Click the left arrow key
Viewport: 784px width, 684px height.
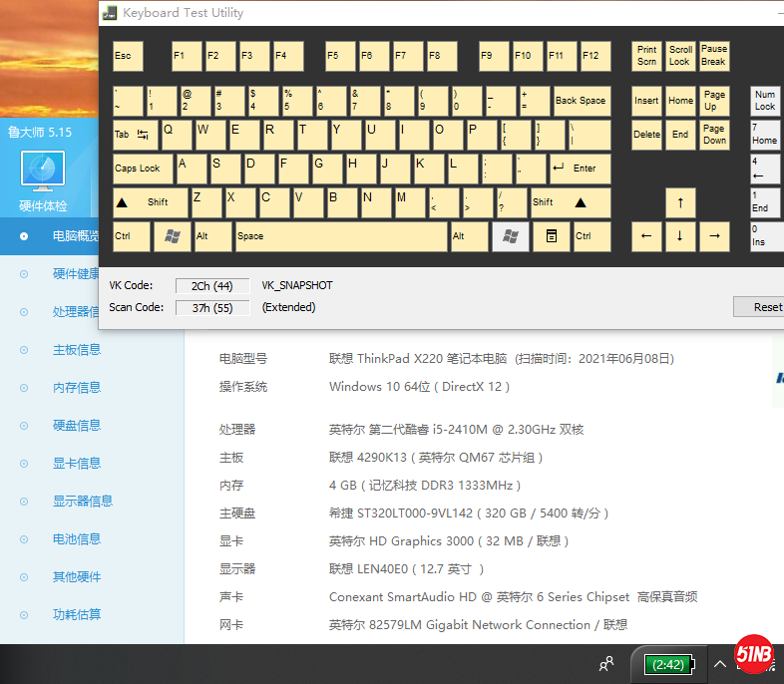[x=646, y=236]
